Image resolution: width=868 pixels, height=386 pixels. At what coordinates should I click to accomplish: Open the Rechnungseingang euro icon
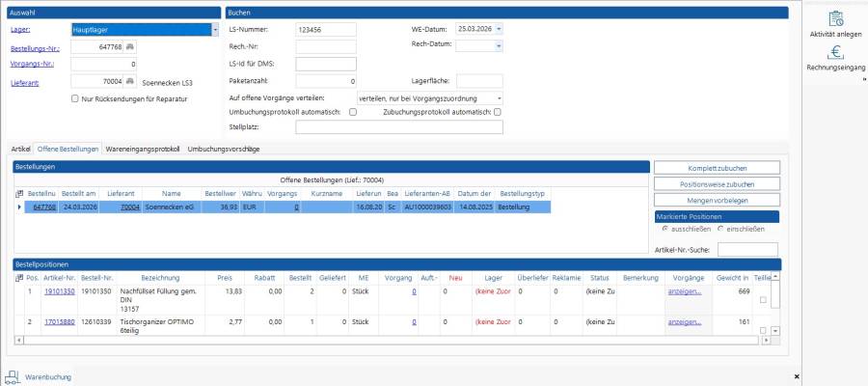tap(835, 53)
